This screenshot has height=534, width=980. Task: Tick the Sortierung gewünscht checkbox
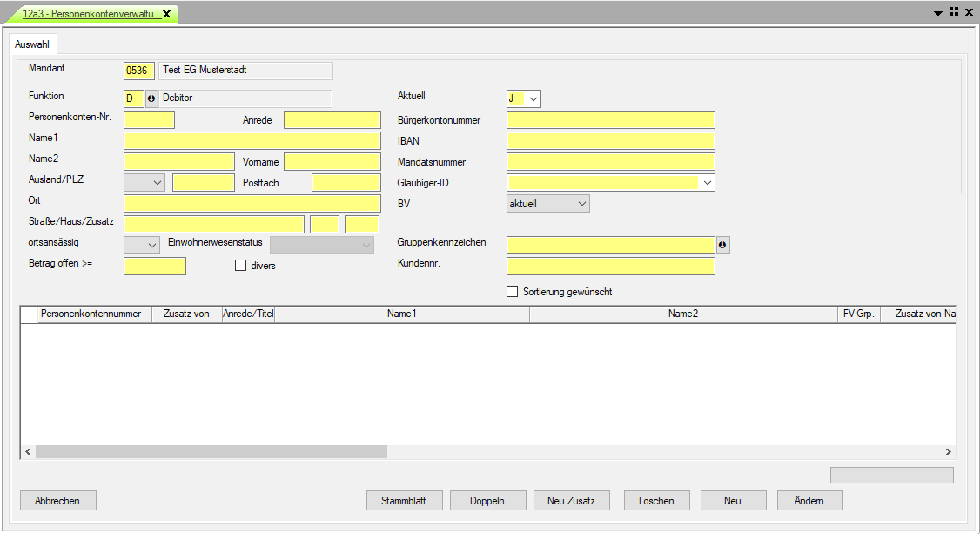pos(513,292)
